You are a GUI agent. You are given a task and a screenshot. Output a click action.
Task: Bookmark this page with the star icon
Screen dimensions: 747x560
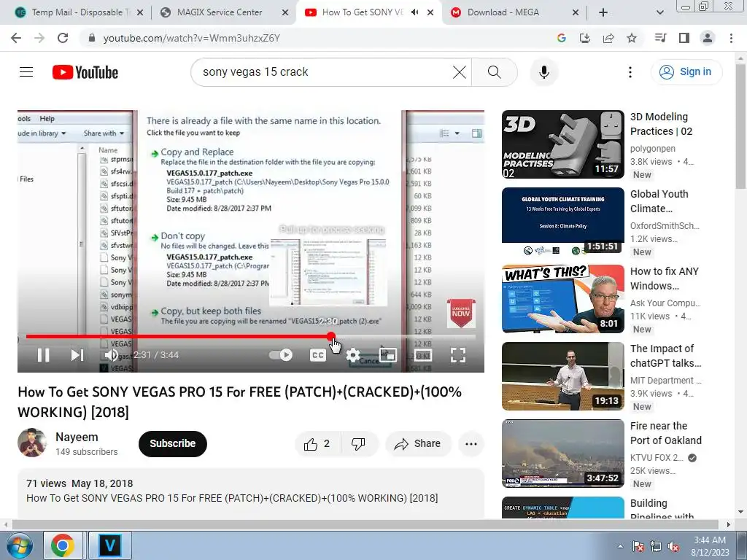click(x=632, y=38)
